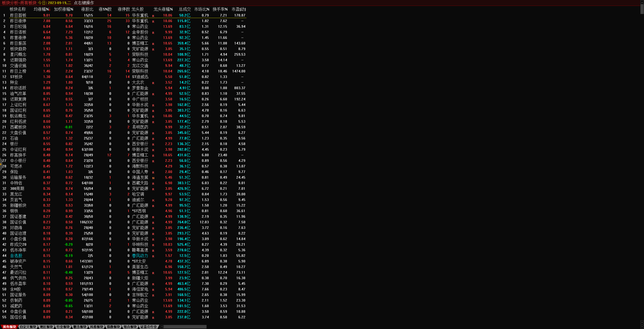Click the 自选股 sector name
644x329 pixels.
(16, 256)
